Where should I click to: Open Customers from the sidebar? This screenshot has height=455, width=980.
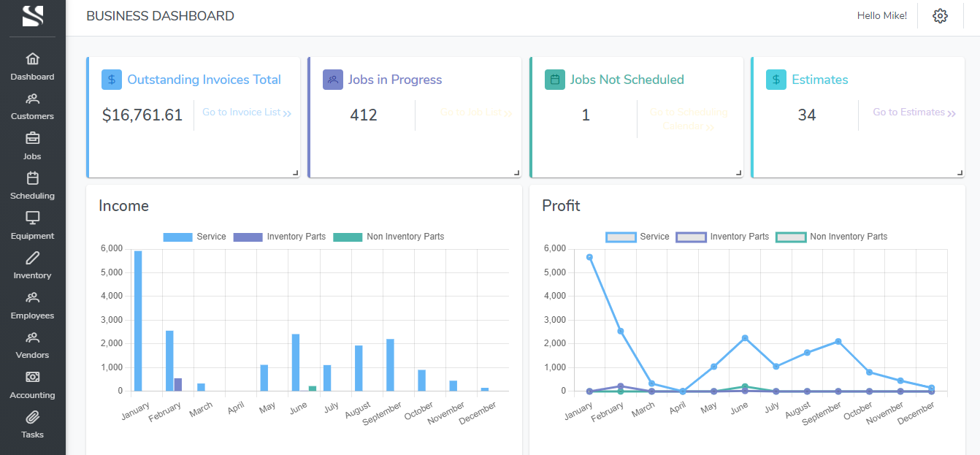tap(32, 99)
